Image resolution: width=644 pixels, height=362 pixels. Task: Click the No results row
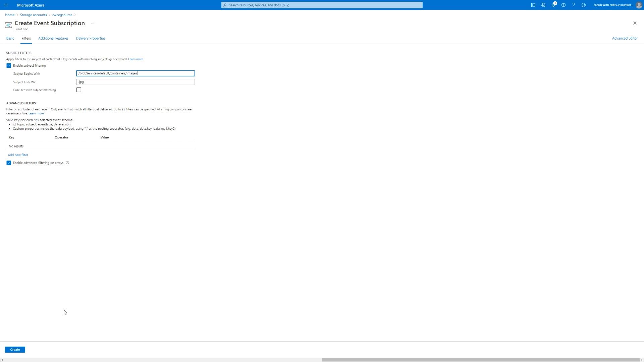pos(101,146)
